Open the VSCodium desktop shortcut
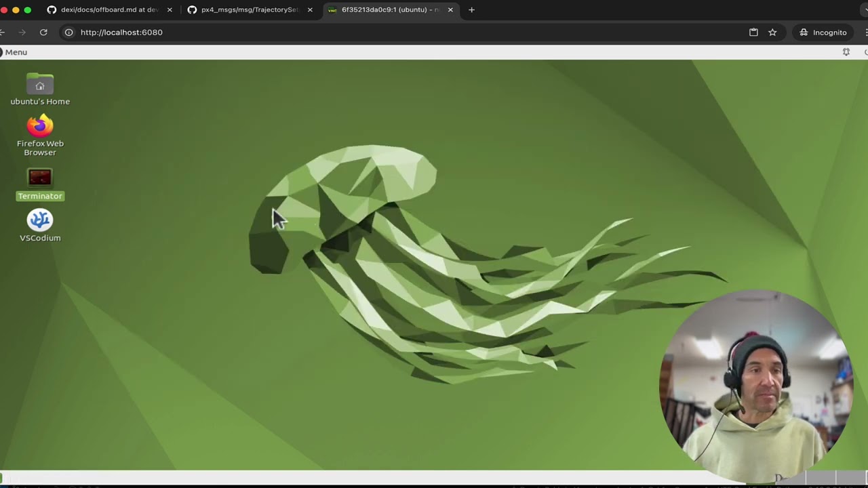Screen dimensions: 868x488 (40, 226)
